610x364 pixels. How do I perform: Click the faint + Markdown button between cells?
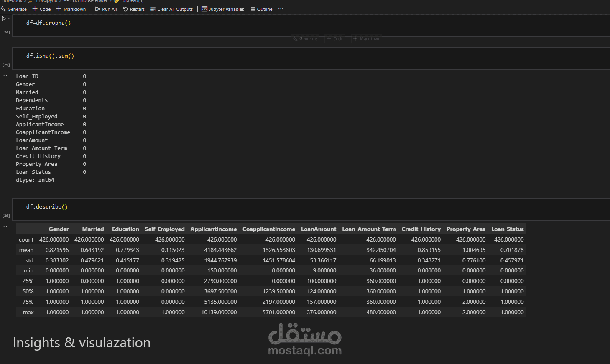pyautogui.click(x=367, y=39)
